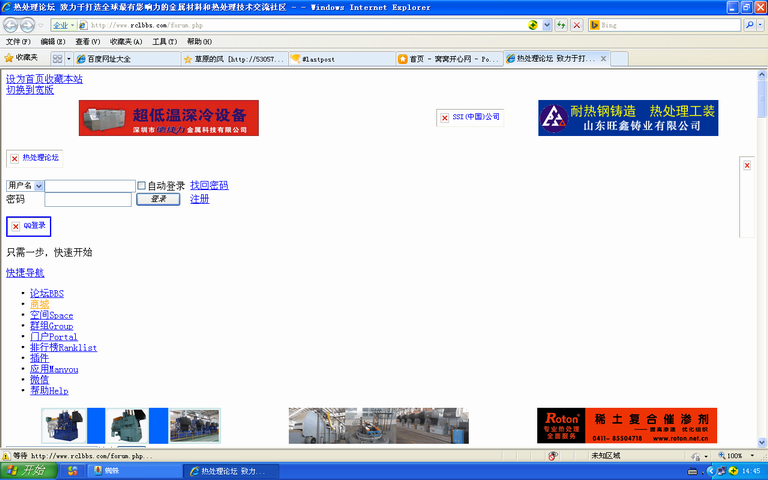Image resolution: width=768 pixels, height=480 pixels.
Task: Open the 查看(V) menu
Action: [88, 42]
